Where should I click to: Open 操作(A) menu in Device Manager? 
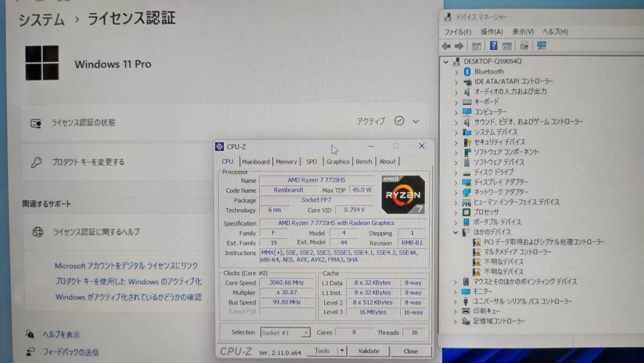pos(492,32)
